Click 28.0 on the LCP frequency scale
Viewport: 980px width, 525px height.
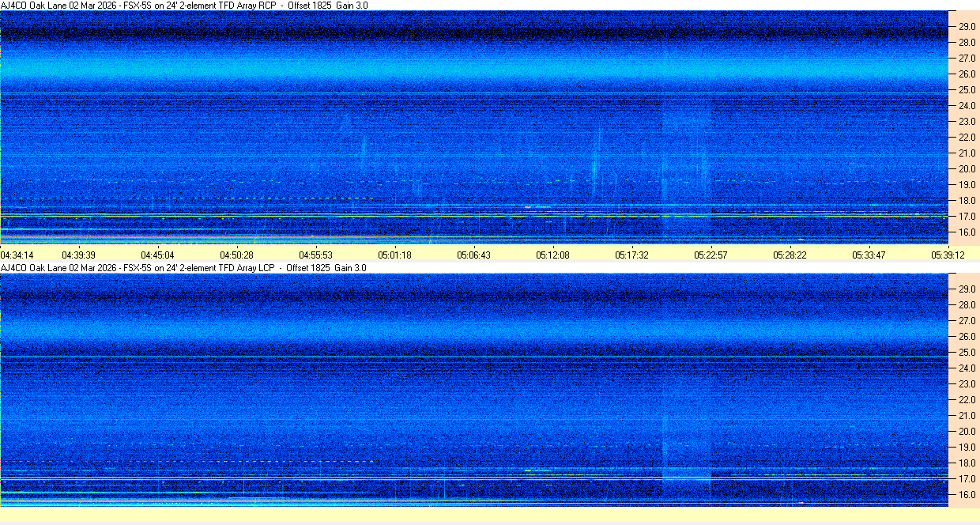tap(967, 305)
